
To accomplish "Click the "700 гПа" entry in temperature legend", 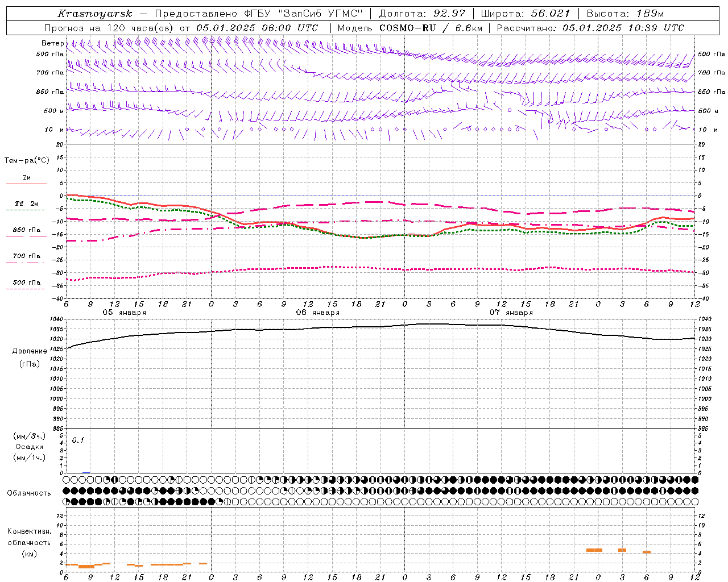I will (27, 256).
